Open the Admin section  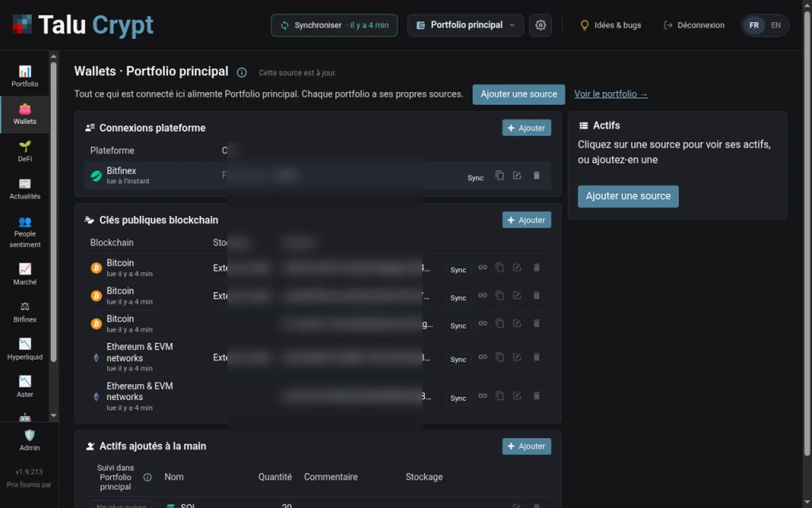coord(30,440)
